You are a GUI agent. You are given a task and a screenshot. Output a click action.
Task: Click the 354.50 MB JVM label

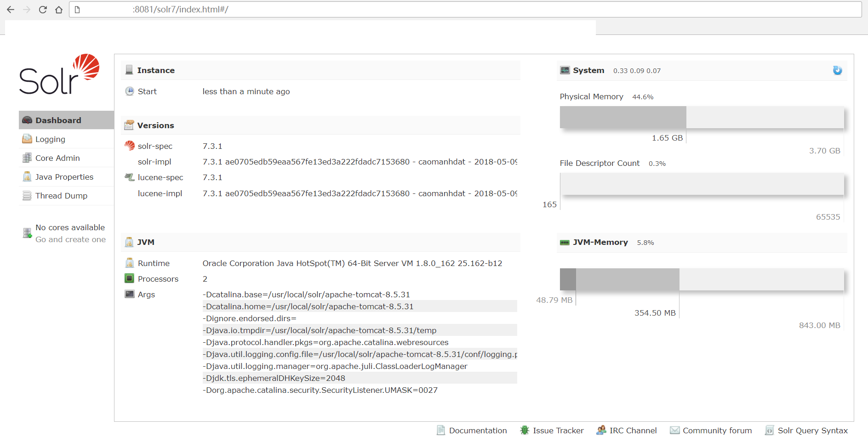655,312
